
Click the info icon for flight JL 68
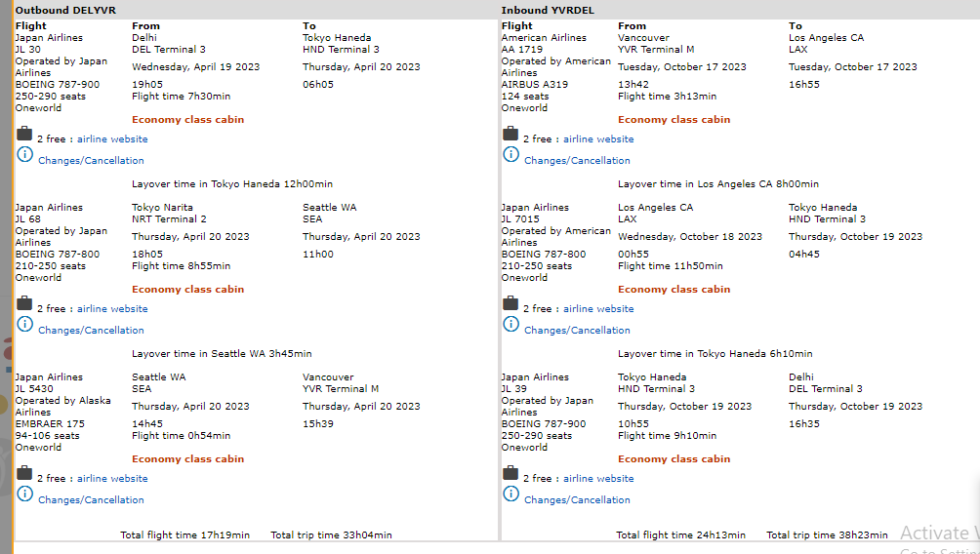[24, 325]
